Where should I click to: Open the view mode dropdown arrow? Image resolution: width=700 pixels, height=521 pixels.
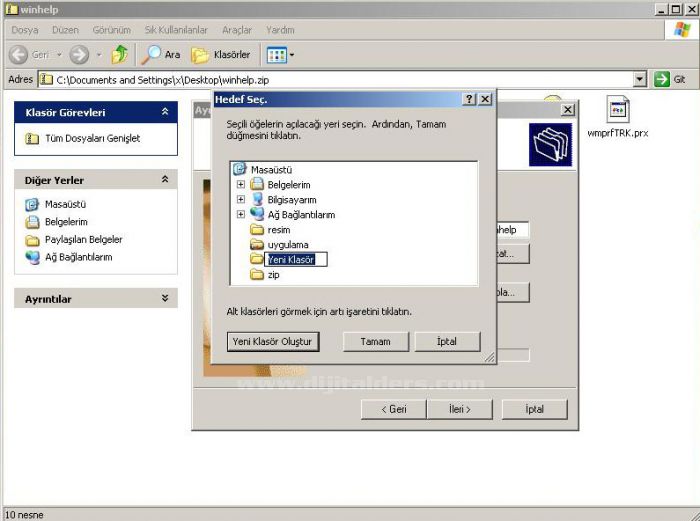(292, 55)
